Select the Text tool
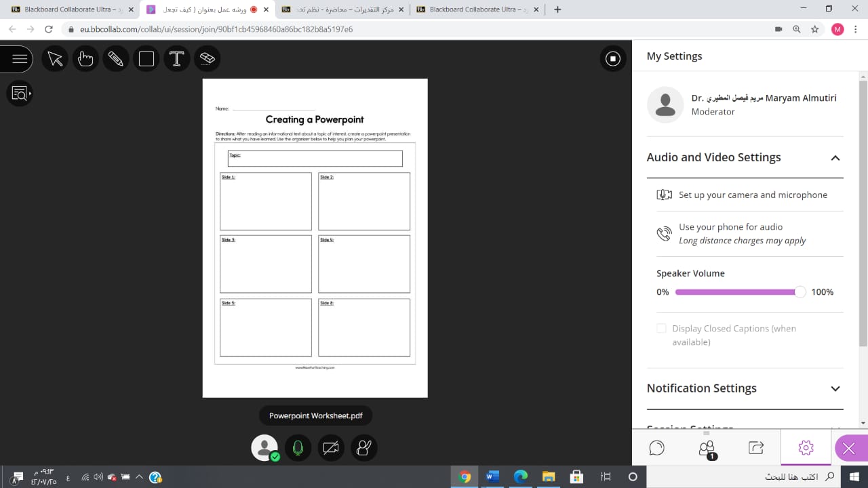 pos(177,59)
